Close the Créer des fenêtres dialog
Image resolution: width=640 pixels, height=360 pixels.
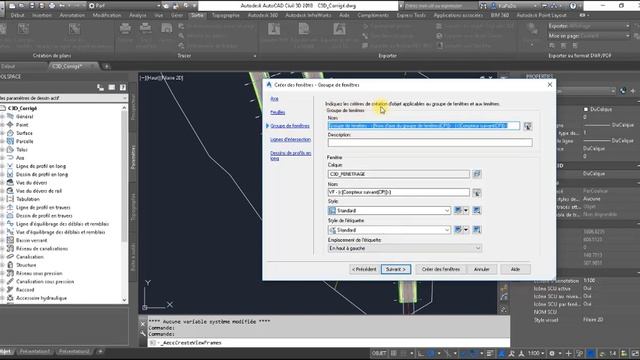pyautogui.click(x=550, y=84)
